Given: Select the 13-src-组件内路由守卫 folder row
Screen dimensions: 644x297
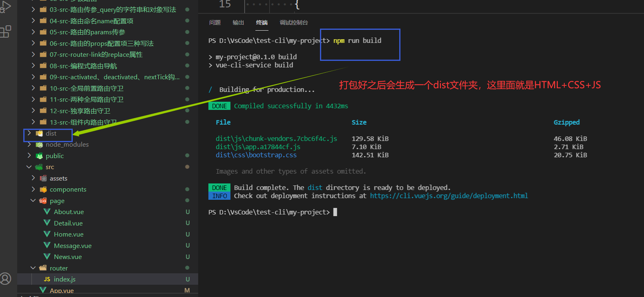Looking at the screenshot, I should coord(107,122).
